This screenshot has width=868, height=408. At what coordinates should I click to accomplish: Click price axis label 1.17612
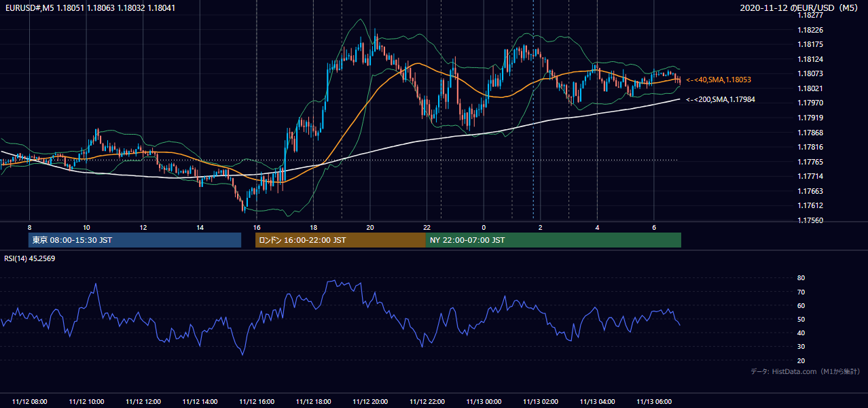tap(811, 205)
